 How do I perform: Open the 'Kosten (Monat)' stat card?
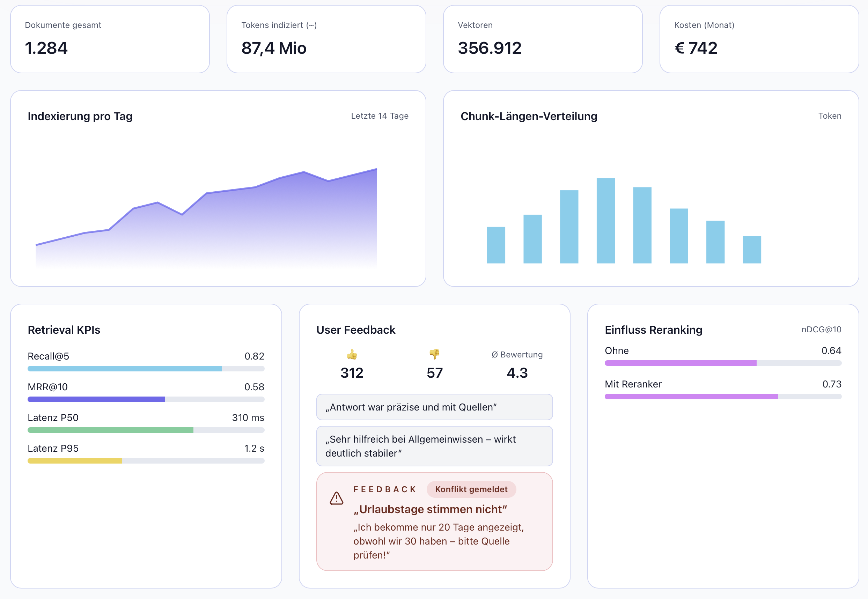(x=759, y=39)
